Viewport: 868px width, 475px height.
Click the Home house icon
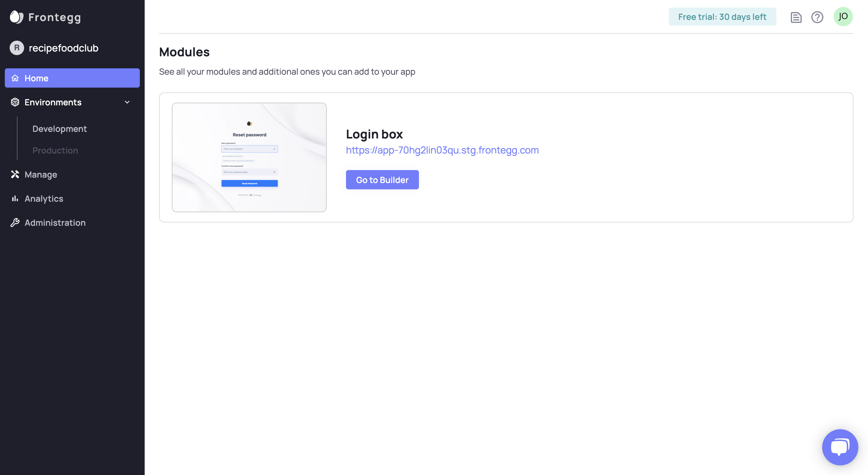(x=15, y=78)
